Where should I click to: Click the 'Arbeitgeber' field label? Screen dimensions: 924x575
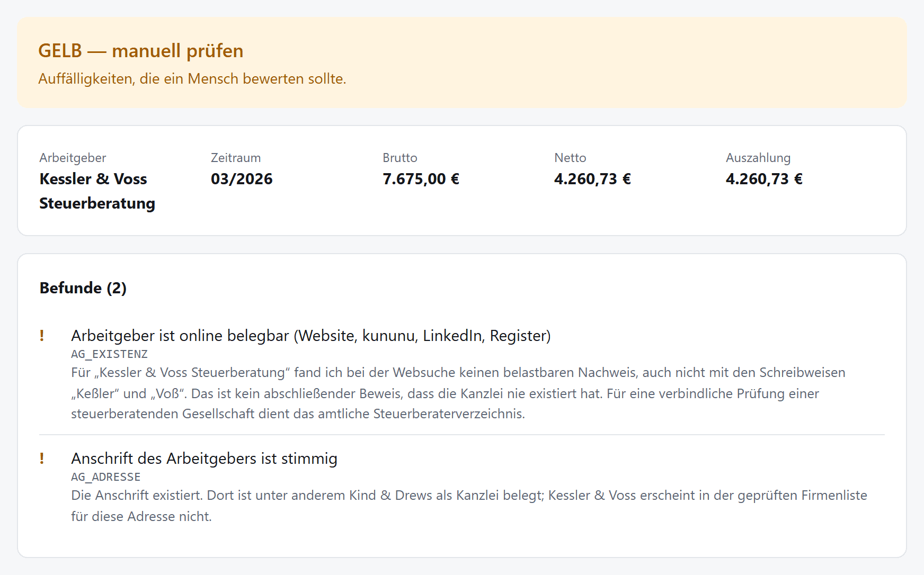73,158
